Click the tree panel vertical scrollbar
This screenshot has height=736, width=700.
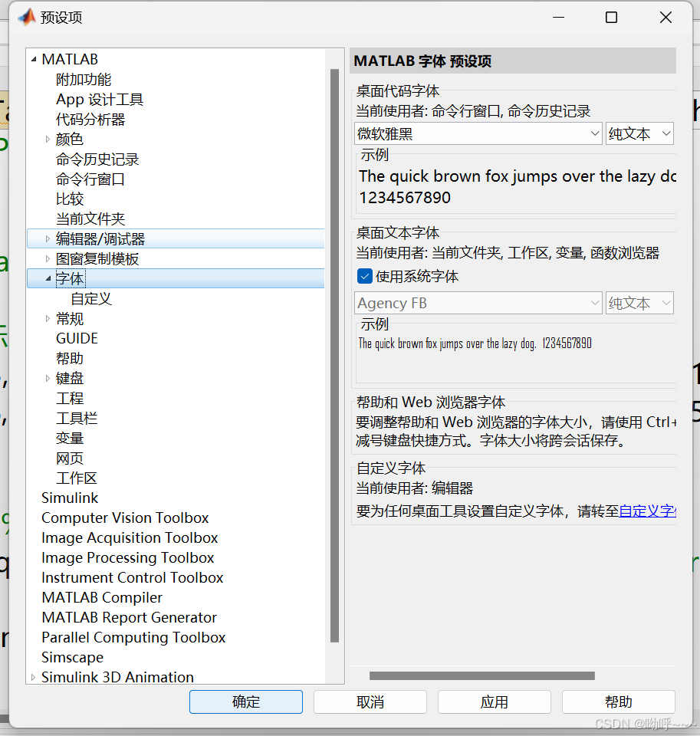(335, 355)
